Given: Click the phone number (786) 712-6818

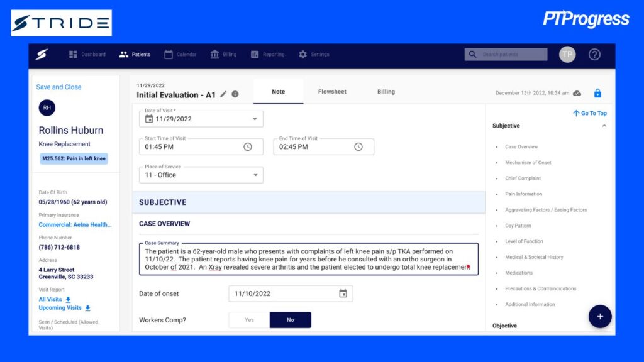Looking at the screenshot, I should (59, 247).
